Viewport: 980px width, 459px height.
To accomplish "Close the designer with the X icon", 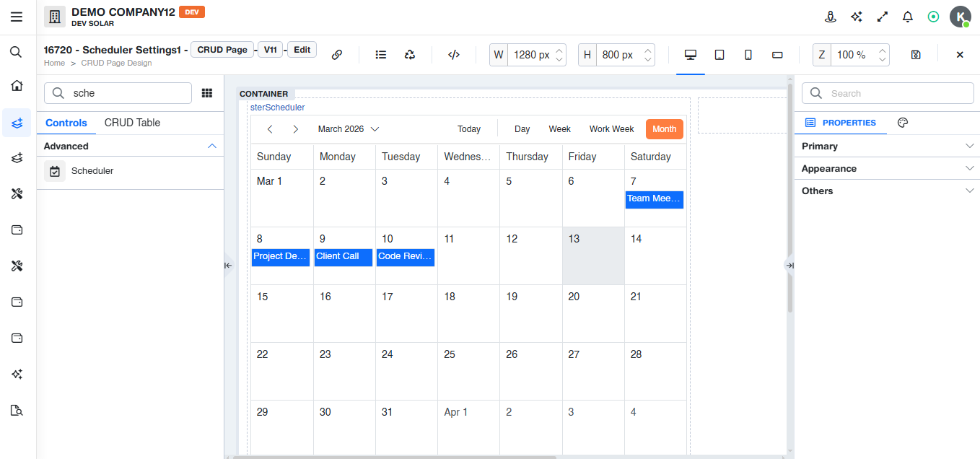I will 960,55.
